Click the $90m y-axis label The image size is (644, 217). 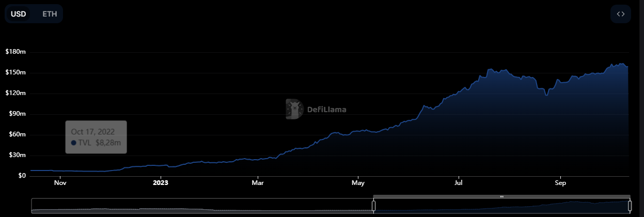(17, 114)
